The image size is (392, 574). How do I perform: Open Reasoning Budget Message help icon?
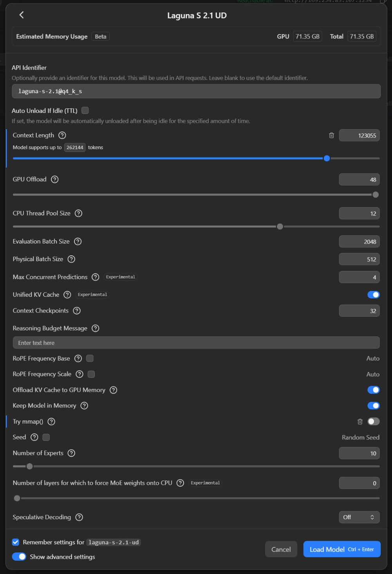96,329
